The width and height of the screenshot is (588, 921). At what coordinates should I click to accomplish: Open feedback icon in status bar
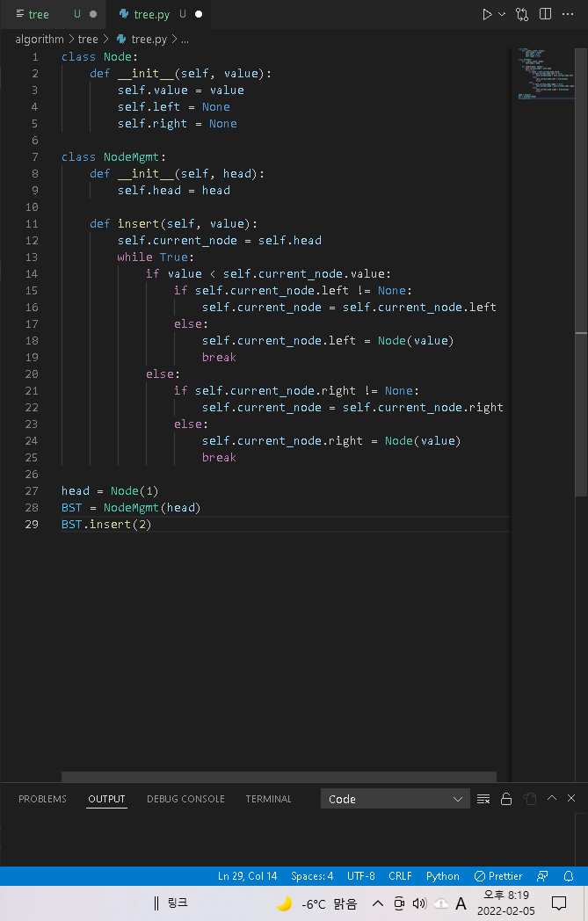(x=542, y=876)
